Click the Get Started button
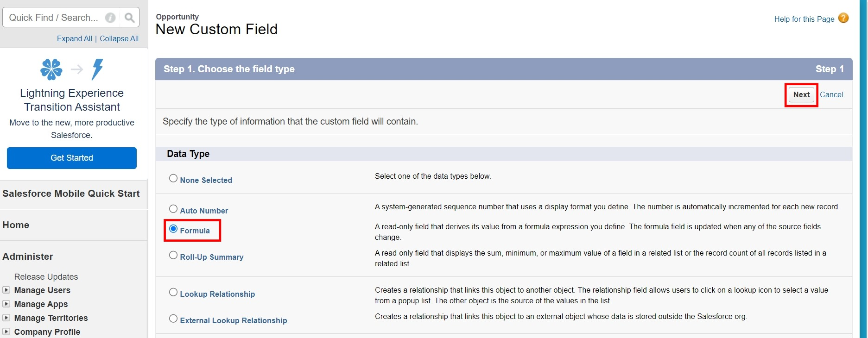Screen dimensions: 868x338 pyautogui.click(x=72, y=158)
